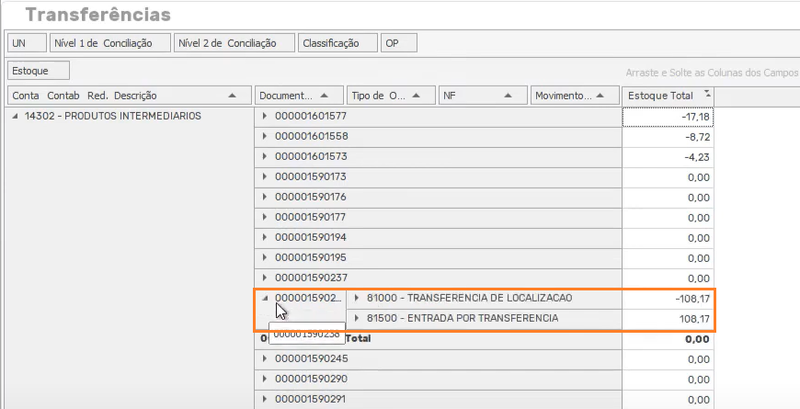Click the Nível 1 de Conciliação field button
This screenshot has width=800, height=409.
click(x=110, y=43)
